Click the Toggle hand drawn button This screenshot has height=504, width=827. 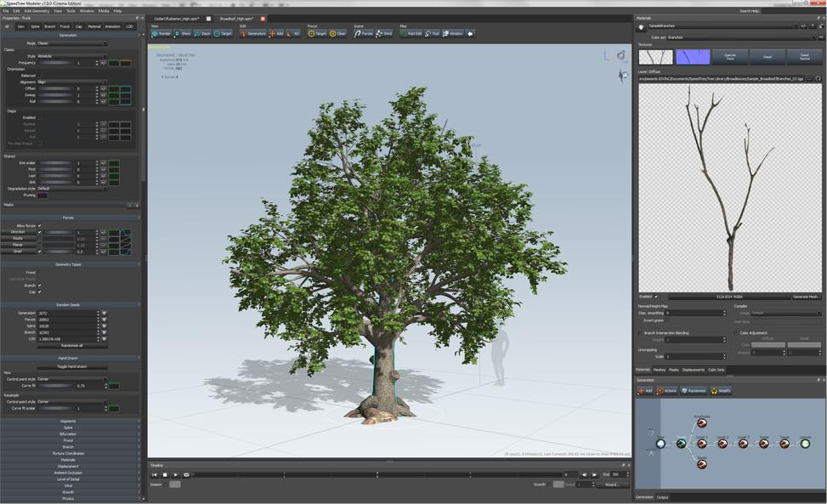[x=71, y=366]
